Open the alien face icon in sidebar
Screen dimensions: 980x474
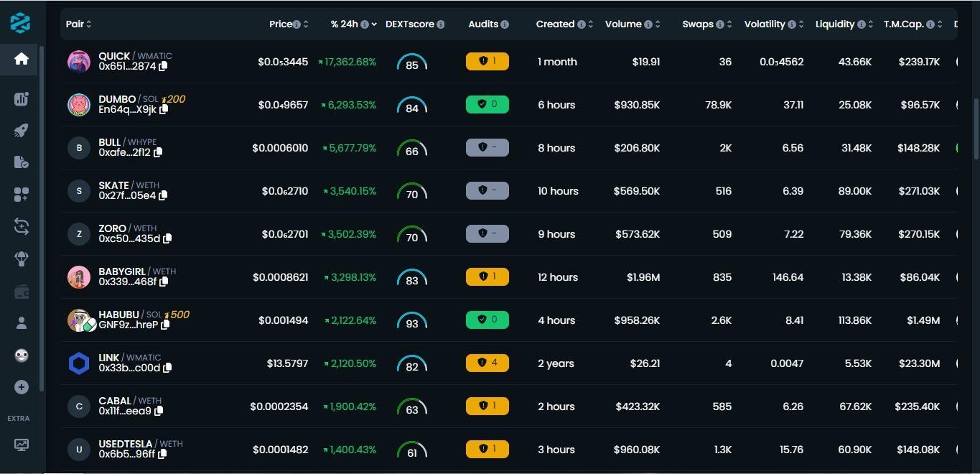click(x=21, y=355)
